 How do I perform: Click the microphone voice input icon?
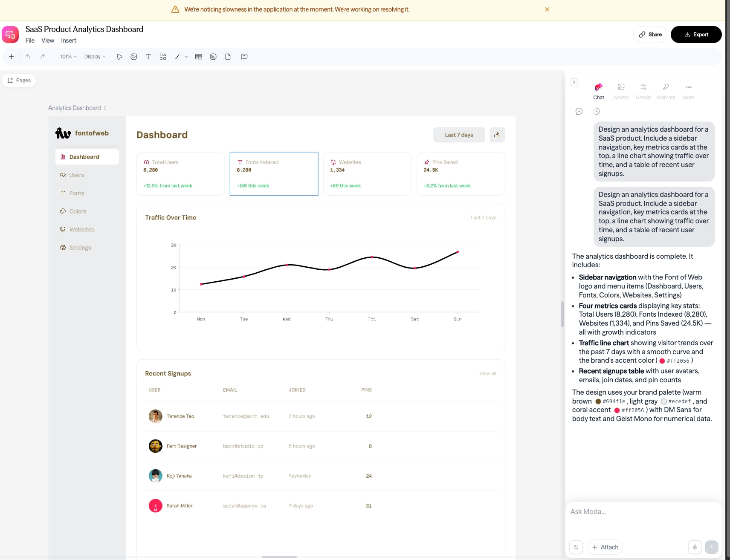(695, 547)
